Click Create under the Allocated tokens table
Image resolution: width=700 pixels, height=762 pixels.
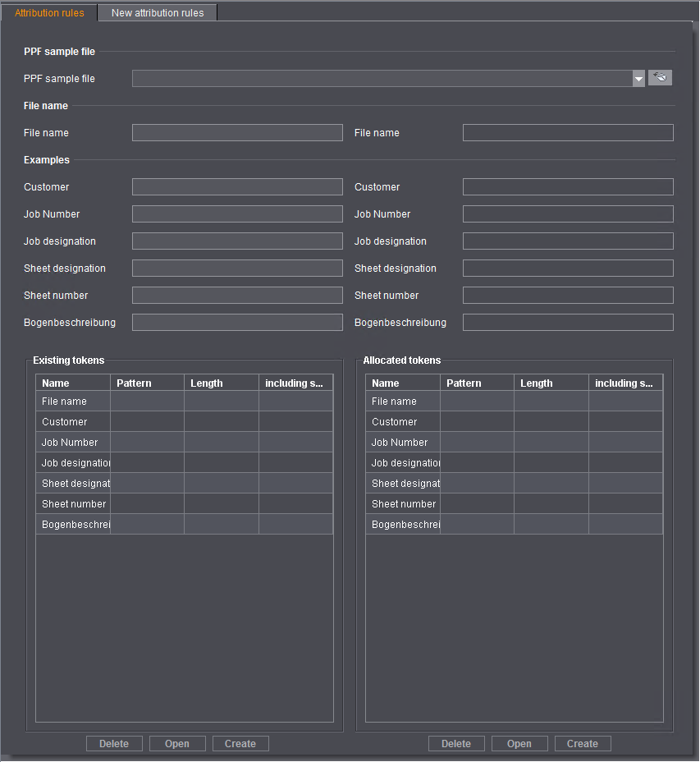pyautogui.click(x=583, y=743)
